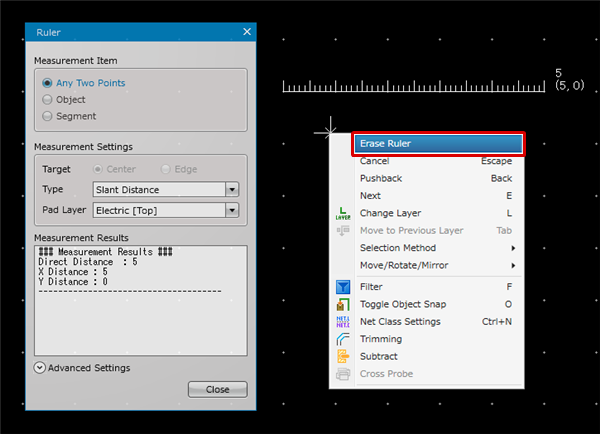Click the Net Class Settings icon

point(343,322)
